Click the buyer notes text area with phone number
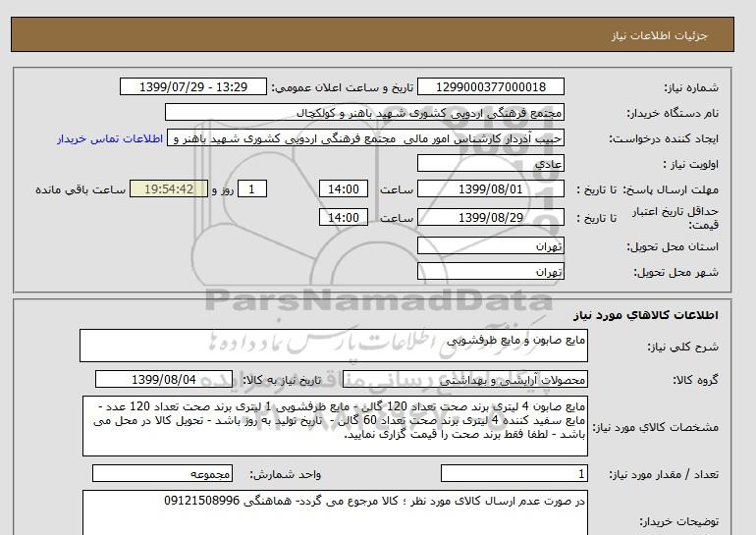The height and width of the screenshot is (535, 756). click(335, 512)
